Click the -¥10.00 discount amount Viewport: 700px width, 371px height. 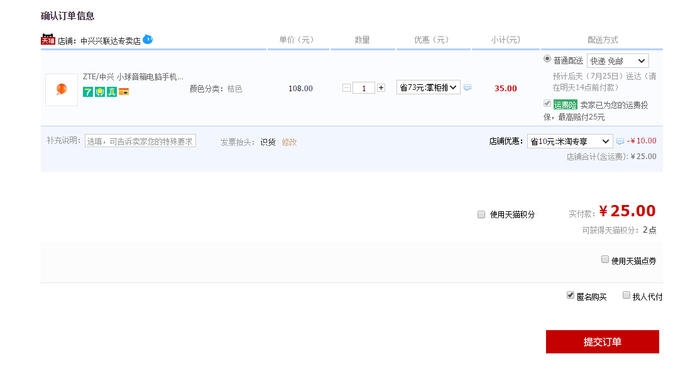pos(642,141)
